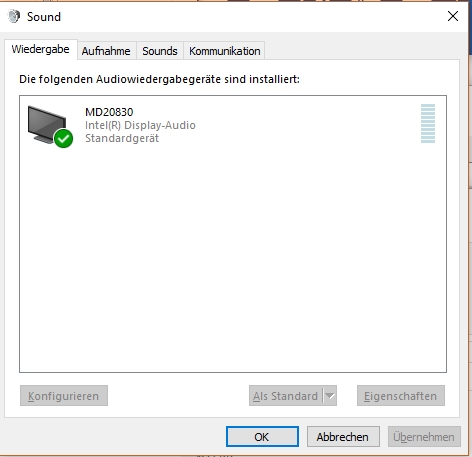The height and width of the screenshot is (457, 472).
Task: Select the MD20830 device name text
Action: click(x=109, y=112)
